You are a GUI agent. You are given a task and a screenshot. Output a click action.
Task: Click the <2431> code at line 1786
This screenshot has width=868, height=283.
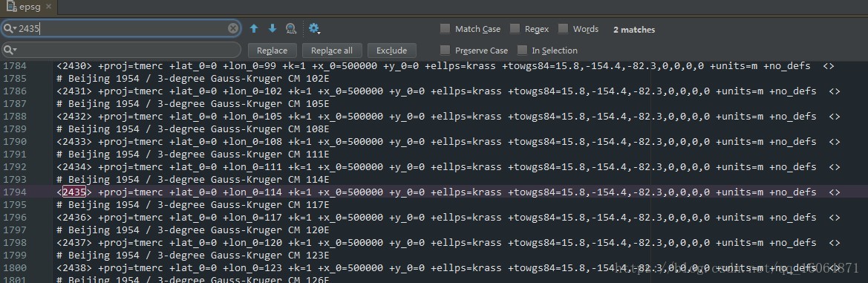pos(74,91)
